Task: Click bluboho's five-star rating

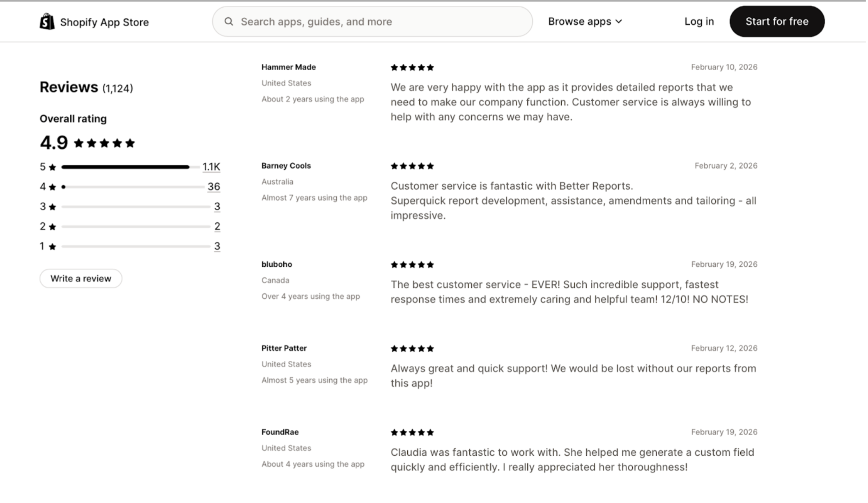Action: click(412, 265)
